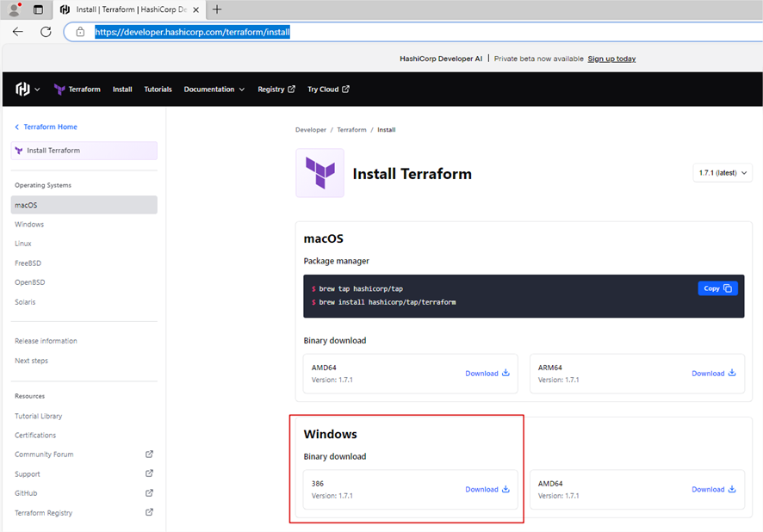Open the 1.7.1 (latest) version dropdown
Screen dimensions: 763x532
tap(723, 173)
